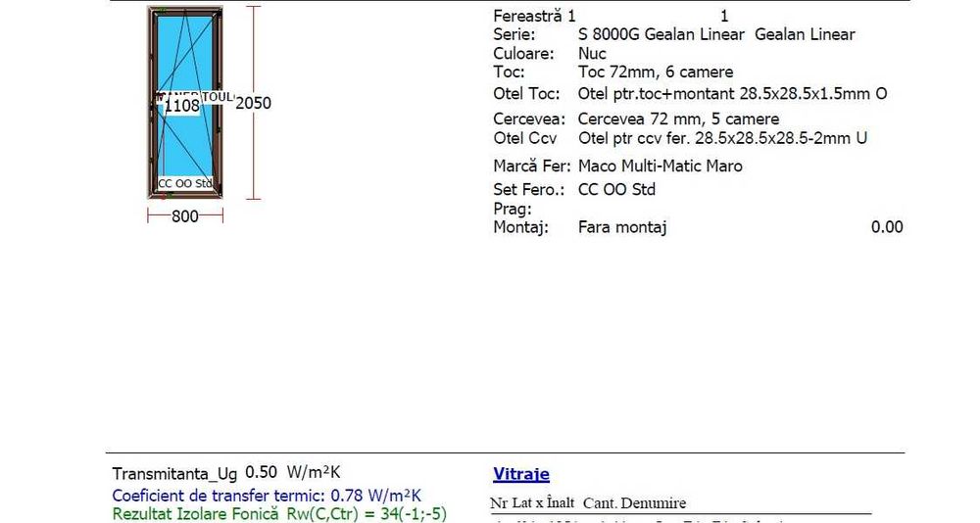
Task: Select 'S 8000G Gealan Linear' series value
Action: 661,34
